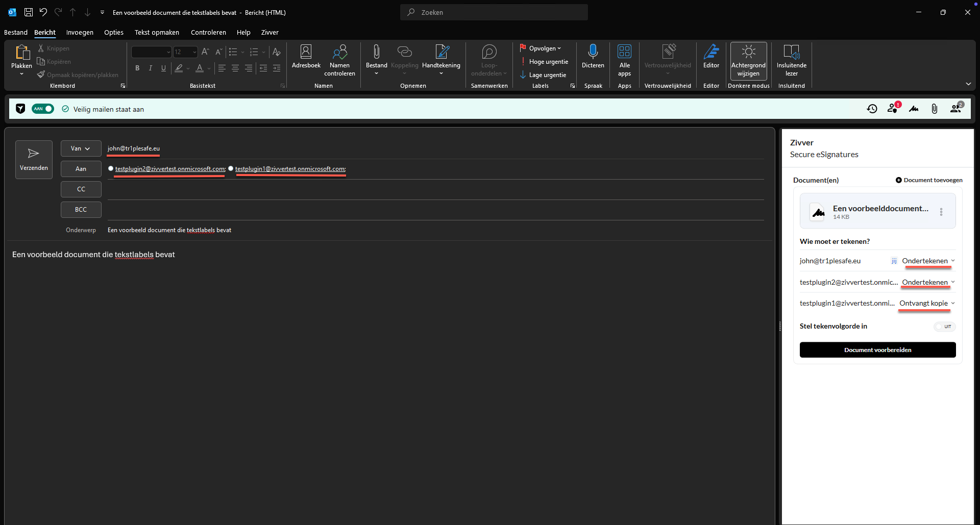This screenshot has width=980, height=525.
Task: Expand Ondertekenen dropdown for john@tr1plesafe.eu
Action: (x=928, y=261)
